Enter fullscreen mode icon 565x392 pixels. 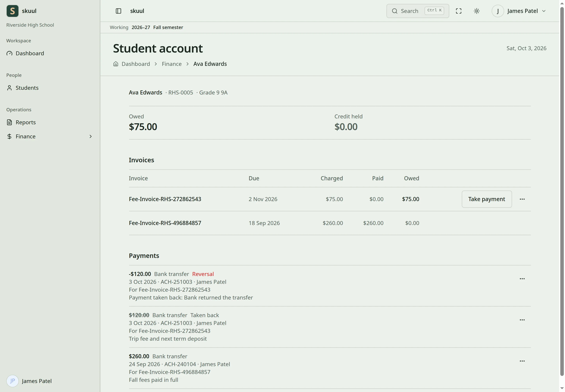pyautogui.click(x=458, y=11)
